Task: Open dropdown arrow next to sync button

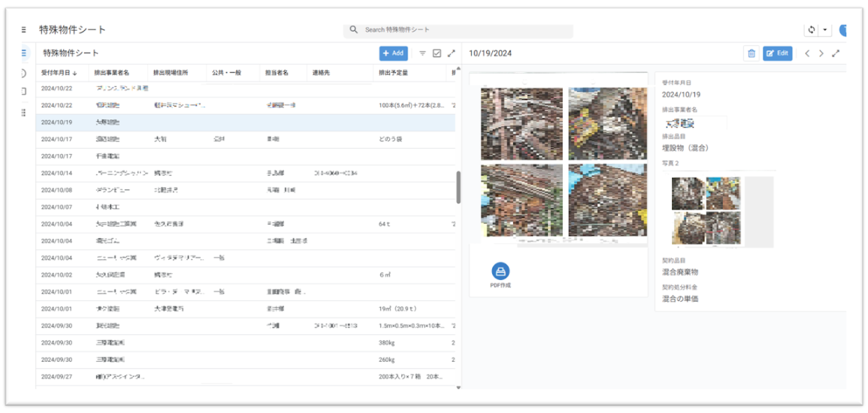Action: [x=825, y=30]
